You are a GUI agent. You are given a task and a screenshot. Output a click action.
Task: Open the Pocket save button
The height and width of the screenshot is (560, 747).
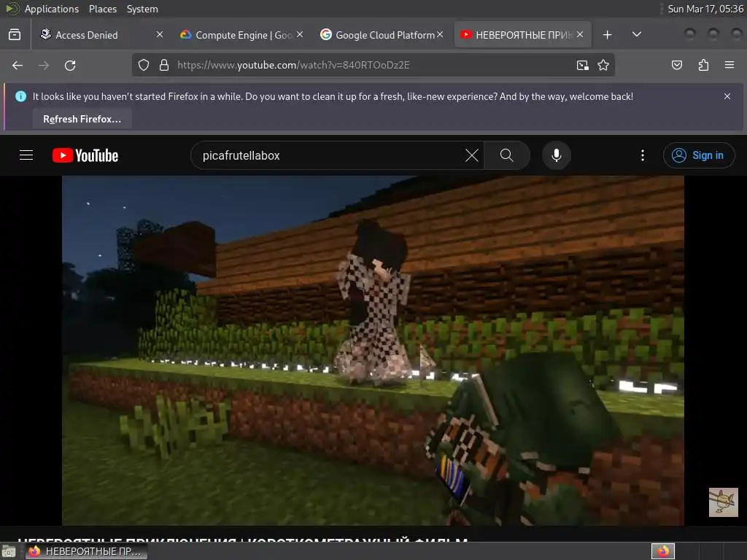pos(676,65)
